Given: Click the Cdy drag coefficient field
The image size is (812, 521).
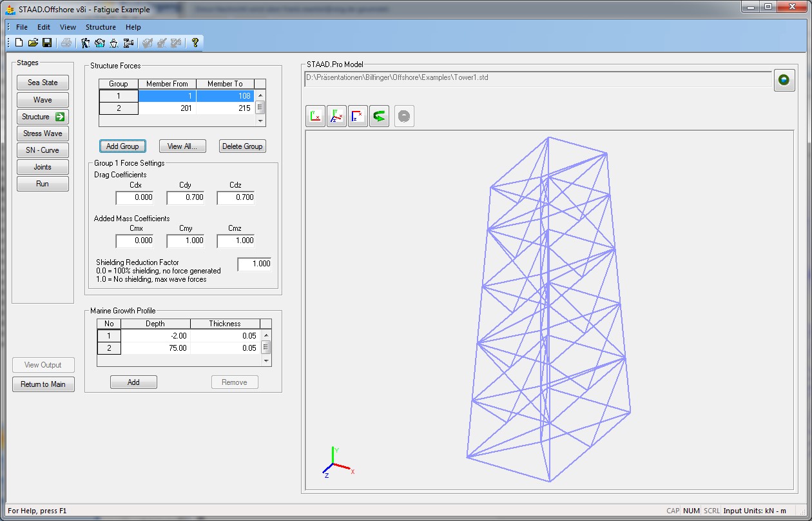Looking at the screenshot, I should (185, 197).
